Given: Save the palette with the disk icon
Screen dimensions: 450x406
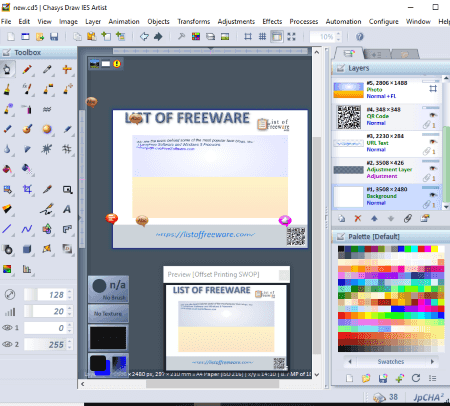Looking at the screenshot, I should [x=383, y=378].
